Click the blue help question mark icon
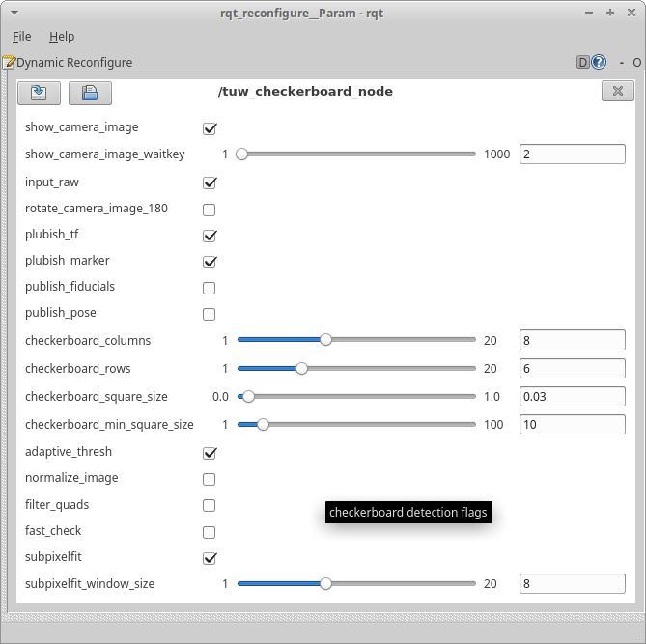Image resolution: width=646 pixels, height=644 pixels. [599, 63]
